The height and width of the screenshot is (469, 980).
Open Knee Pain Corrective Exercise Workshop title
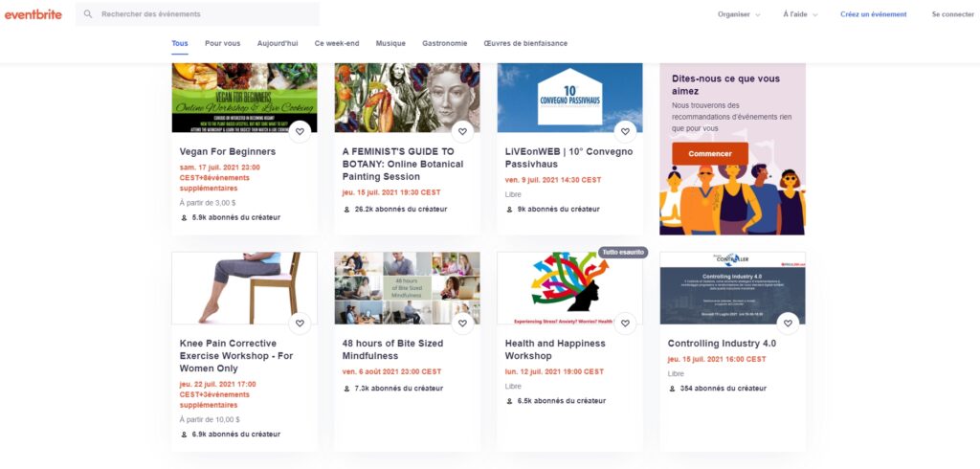click(x=236, y=356)
